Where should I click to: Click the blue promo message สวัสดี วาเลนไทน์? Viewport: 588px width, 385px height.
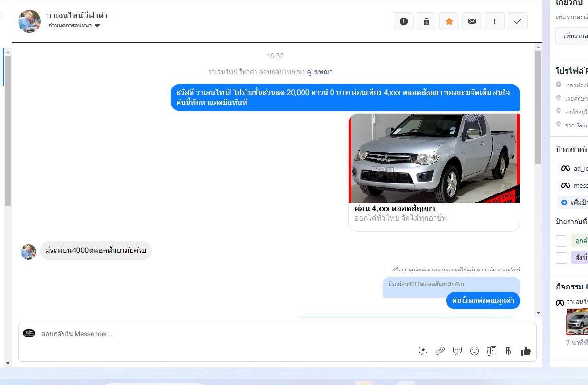click(x=345, y=97)
